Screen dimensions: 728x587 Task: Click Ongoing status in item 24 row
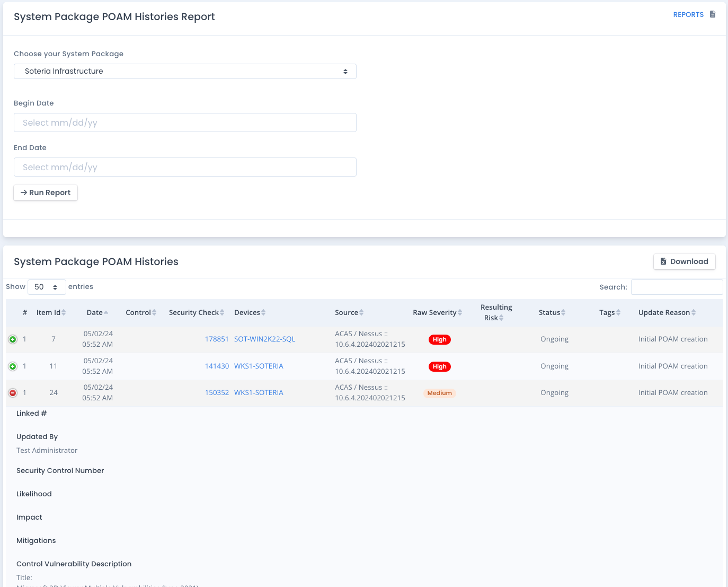coord(554,393)
